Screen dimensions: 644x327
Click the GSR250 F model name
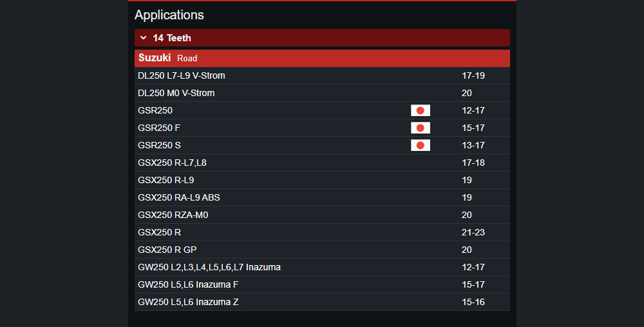point(159,128)
